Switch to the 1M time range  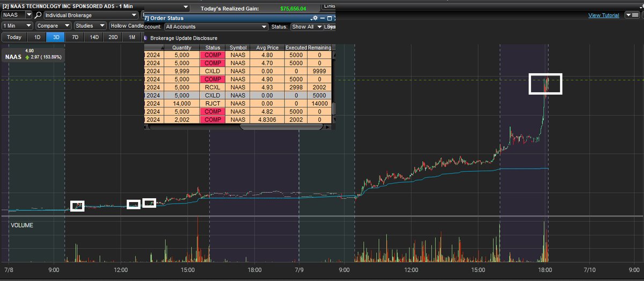click(132, 37)
